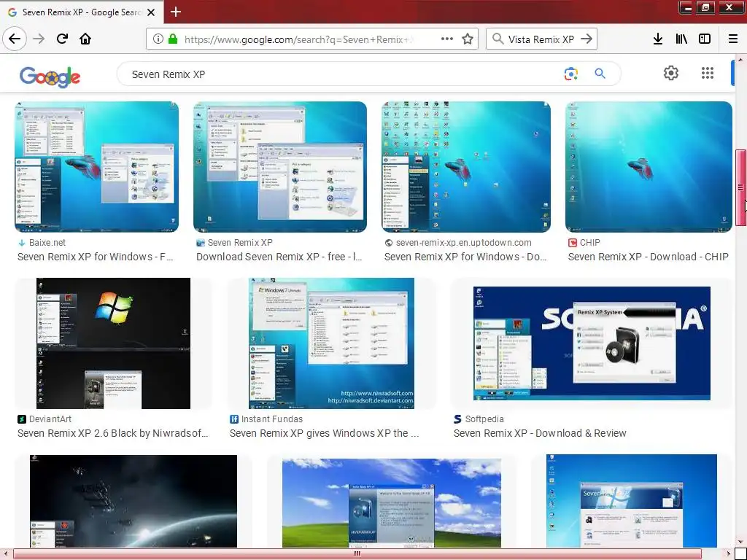The image size is (747, 560).
Task: Click the horizontal scrollbar right arrow
Action: [729, 554]
